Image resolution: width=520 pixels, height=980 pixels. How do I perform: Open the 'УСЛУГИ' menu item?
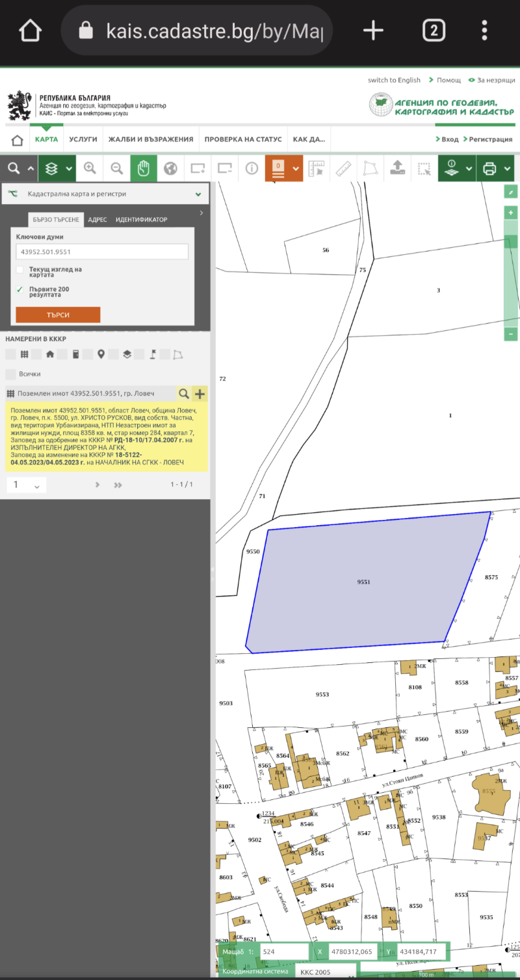83,139
